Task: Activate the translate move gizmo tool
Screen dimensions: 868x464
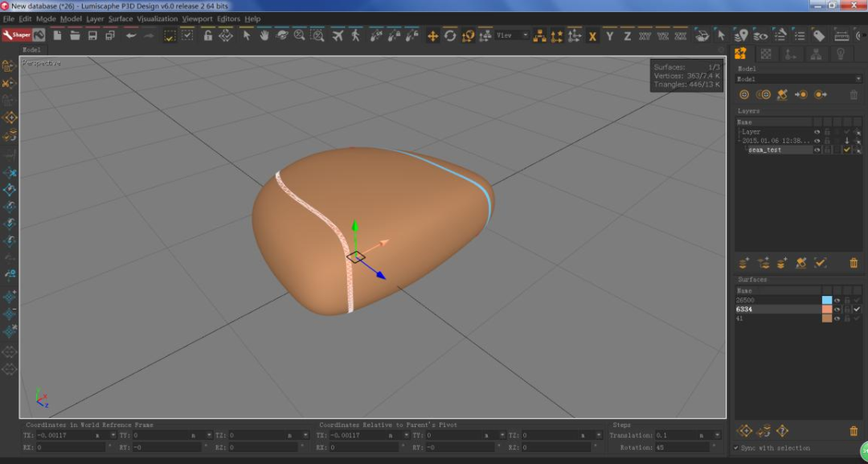Action: pyautogui.click(x=432, y=35)
